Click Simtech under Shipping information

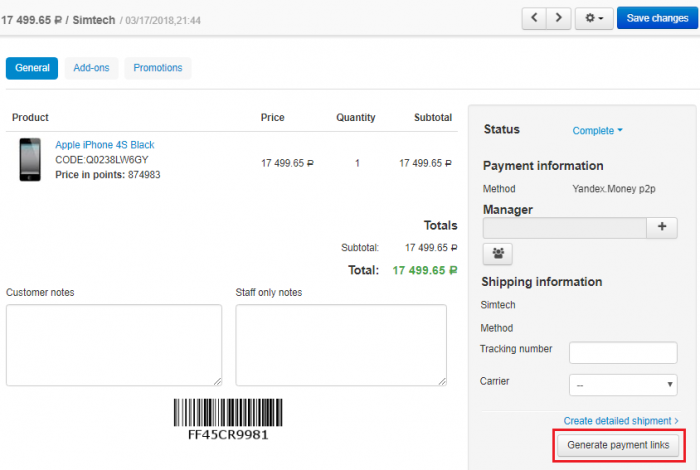(498, 305)
